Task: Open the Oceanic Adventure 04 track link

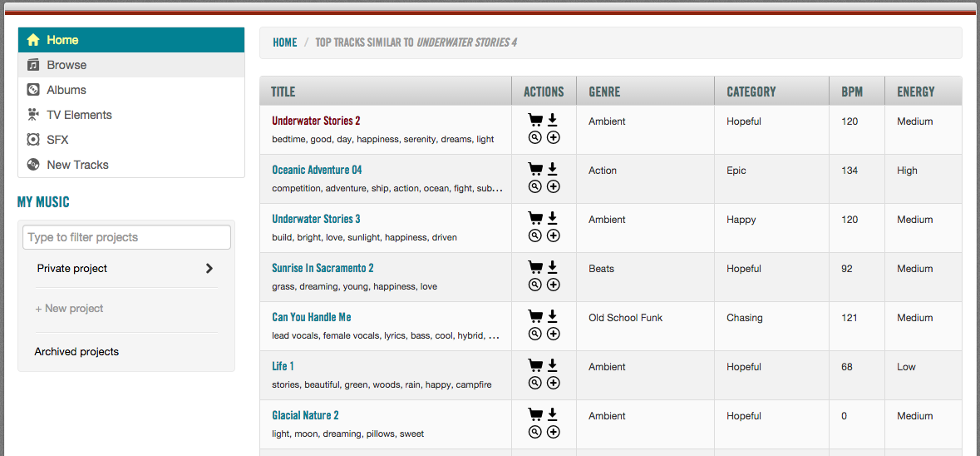Action: click(x=317, y=170)
